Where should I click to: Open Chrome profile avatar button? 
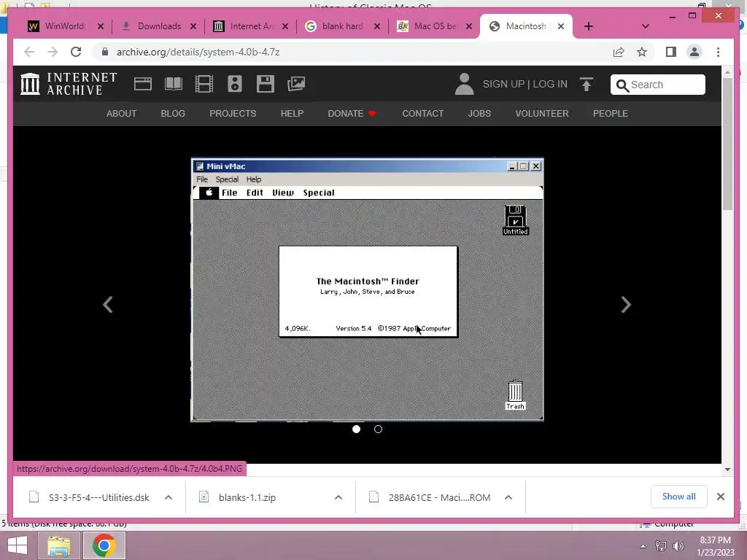(x=694, y=52)
